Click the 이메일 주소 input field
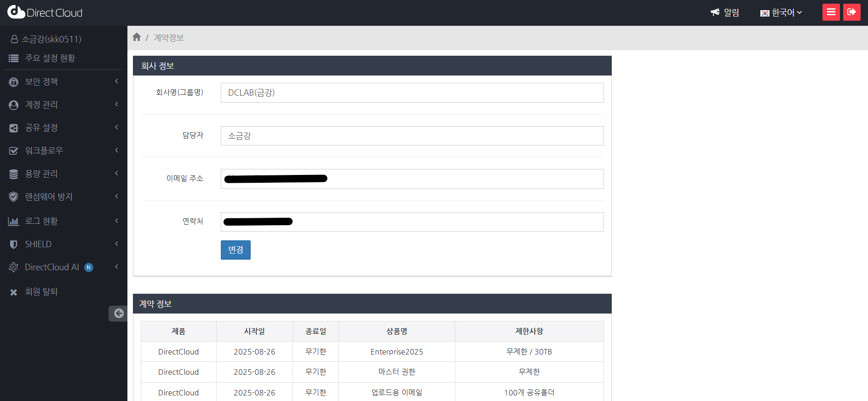Screen dimensions: 868x401 point(412,179)
